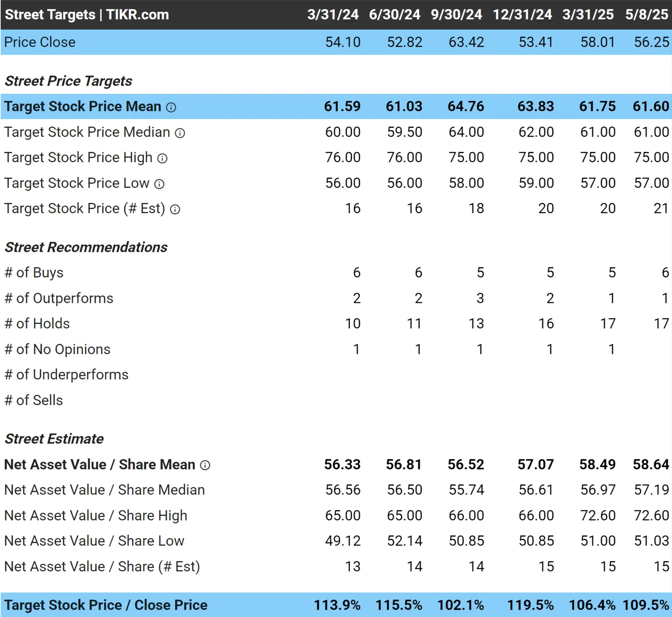
Task: Click the 'Net Asset Value / Share Median' label
Action: (105, 490)
